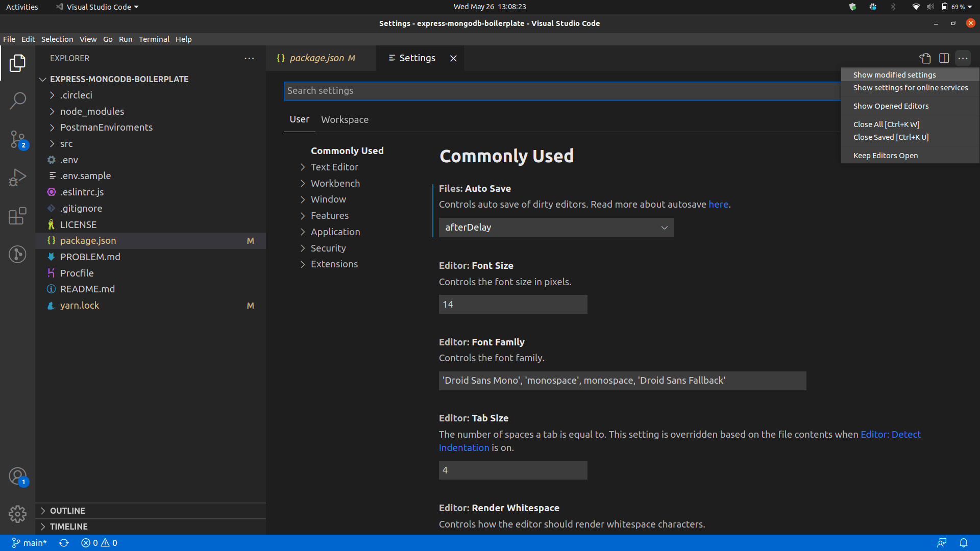This screenshot has width=980, height=551.
Task: Switch to the Workspace settings tab
Action: coord(345,119)
